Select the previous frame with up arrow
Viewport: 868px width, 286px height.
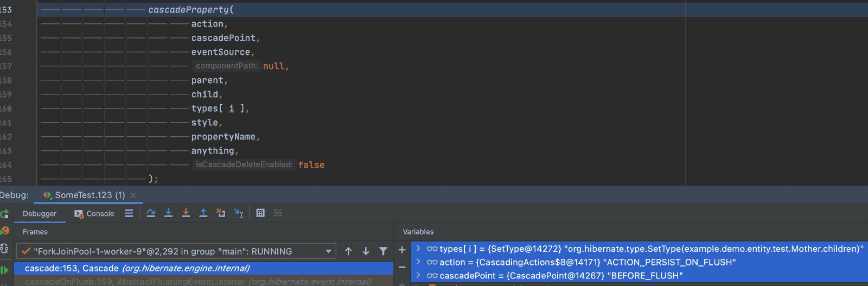pos(348,251)
